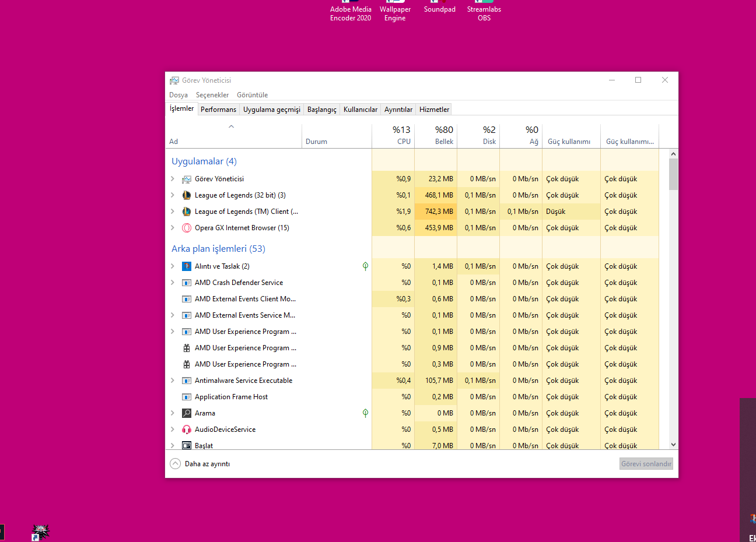
Task: Sort by the Disk column header
Action: (x=478, y=136)
